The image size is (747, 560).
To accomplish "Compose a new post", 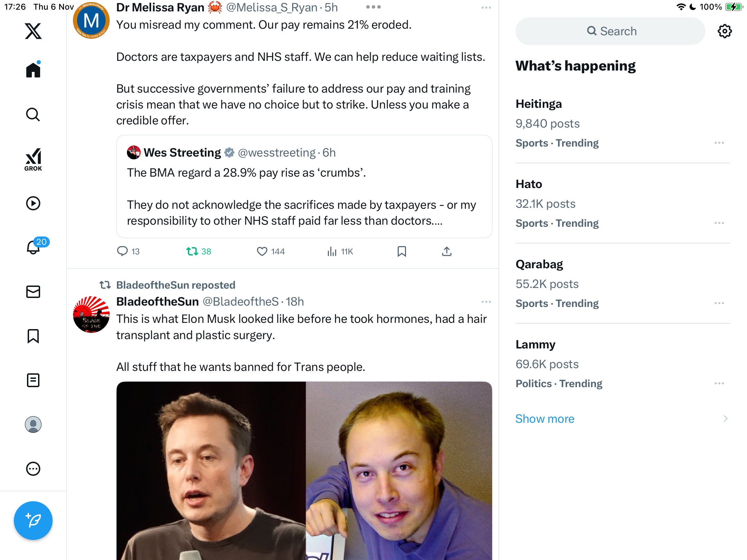I will [x=33, y=520].
